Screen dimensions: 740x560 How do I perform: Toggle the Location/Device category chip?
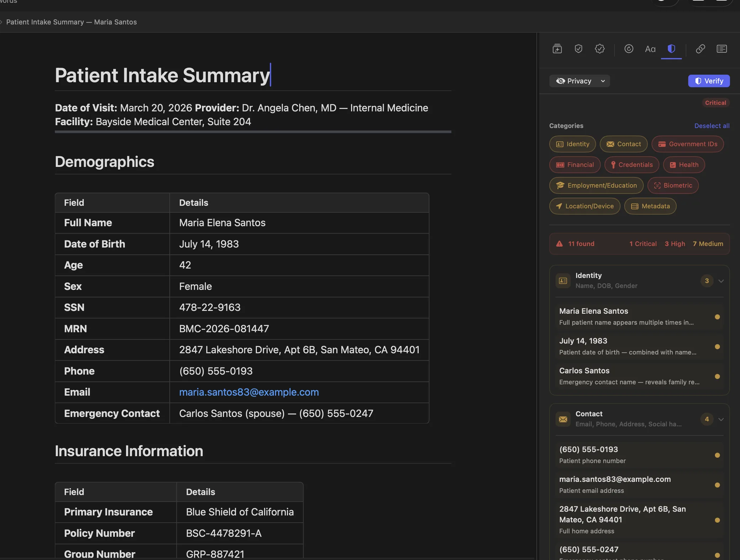[585, 206]
